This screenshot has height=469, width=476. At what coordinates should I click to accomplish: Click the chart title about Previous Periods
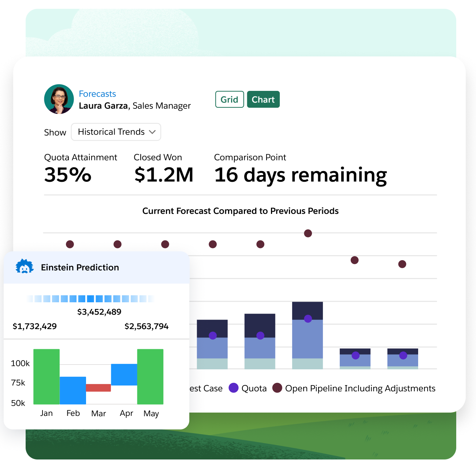pos(241,211)
